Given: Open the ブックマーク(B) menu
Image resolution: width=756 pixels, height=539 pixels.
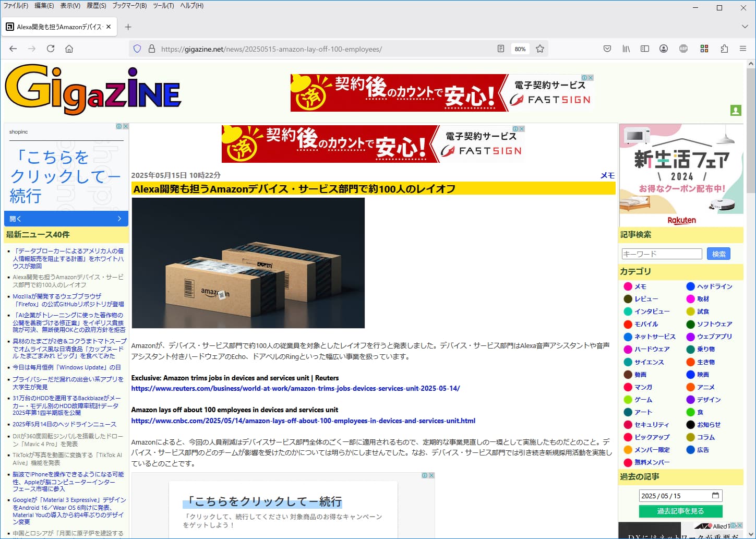Looking at the screenshot, I should click(129, 6).
